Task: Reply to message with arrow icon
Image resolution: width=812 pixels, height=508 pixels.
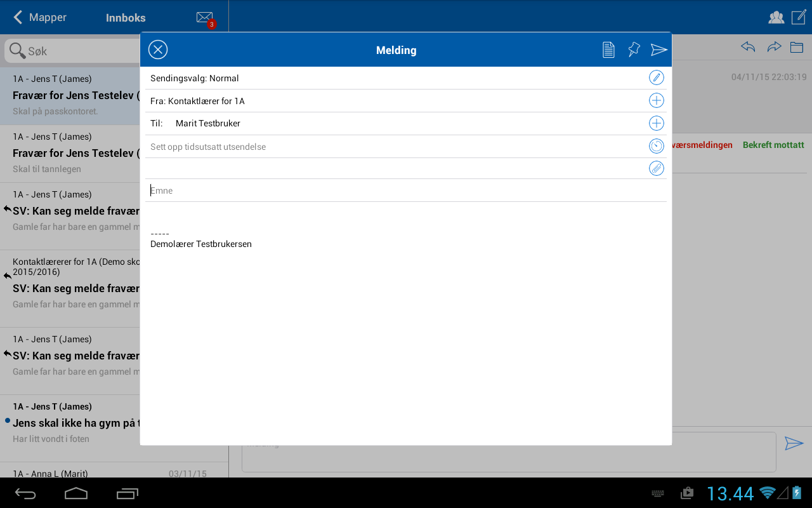Action: coord(748,47)
